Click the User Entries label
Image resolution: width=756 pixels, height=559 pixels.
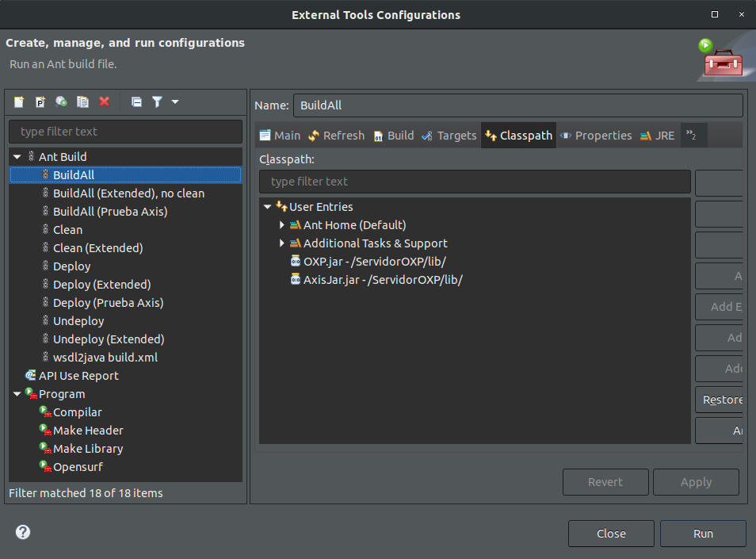tap(321, 207)
